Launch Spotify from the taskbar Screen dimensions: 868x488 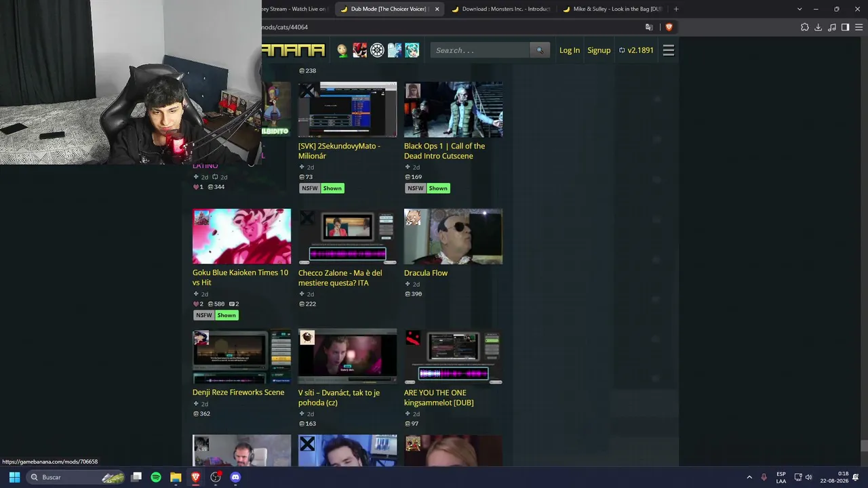coord(156,477)
